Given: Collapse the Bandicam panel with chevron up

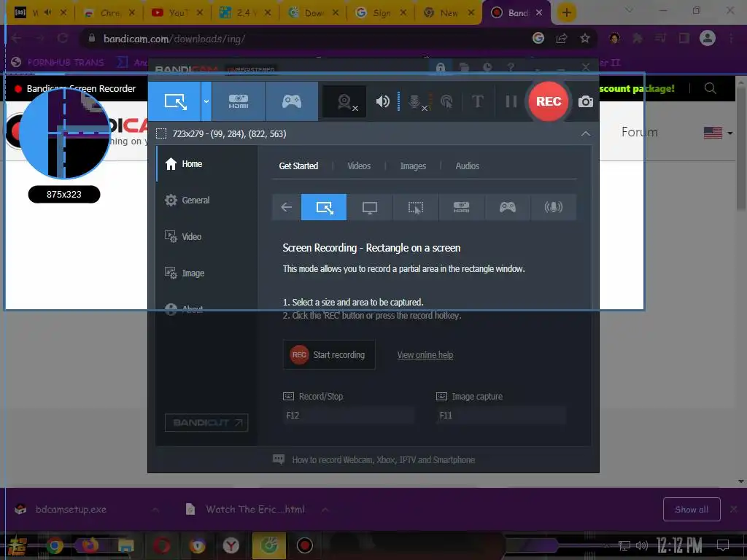Looking at the screenshot, I should pyautogui.click(x=586, y=134).
